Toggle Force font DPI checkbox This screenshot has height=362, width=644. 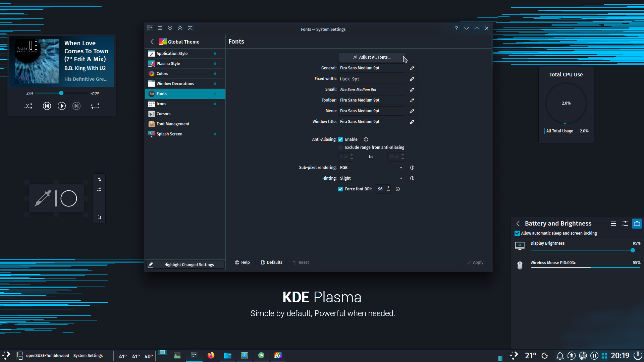click(x=340, y=189)
